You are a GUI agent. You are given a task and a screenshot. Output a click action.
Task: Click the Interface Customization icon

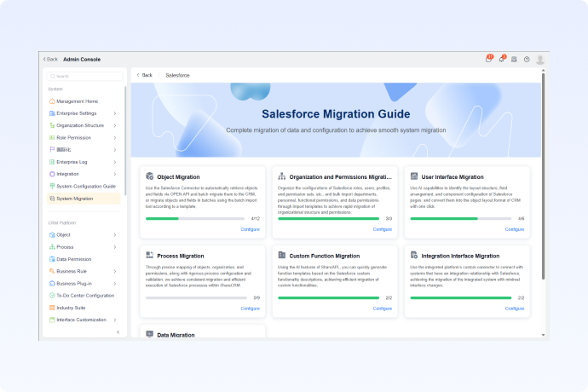[x=52, y=320]
